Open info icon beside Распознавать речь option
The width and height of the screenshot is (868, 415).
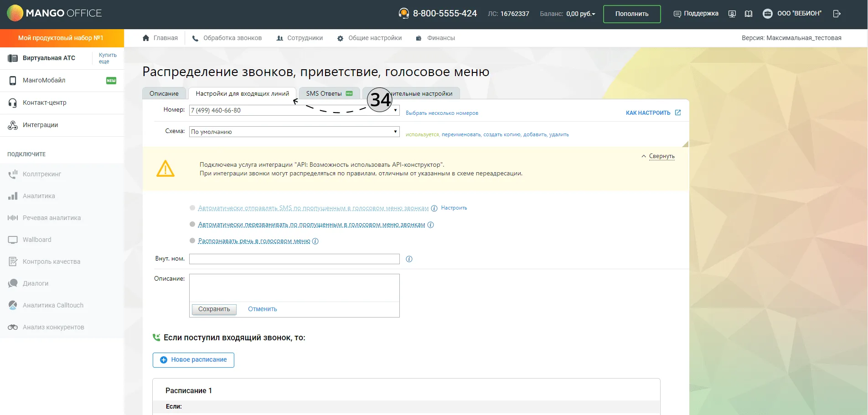tap(315, 241)
